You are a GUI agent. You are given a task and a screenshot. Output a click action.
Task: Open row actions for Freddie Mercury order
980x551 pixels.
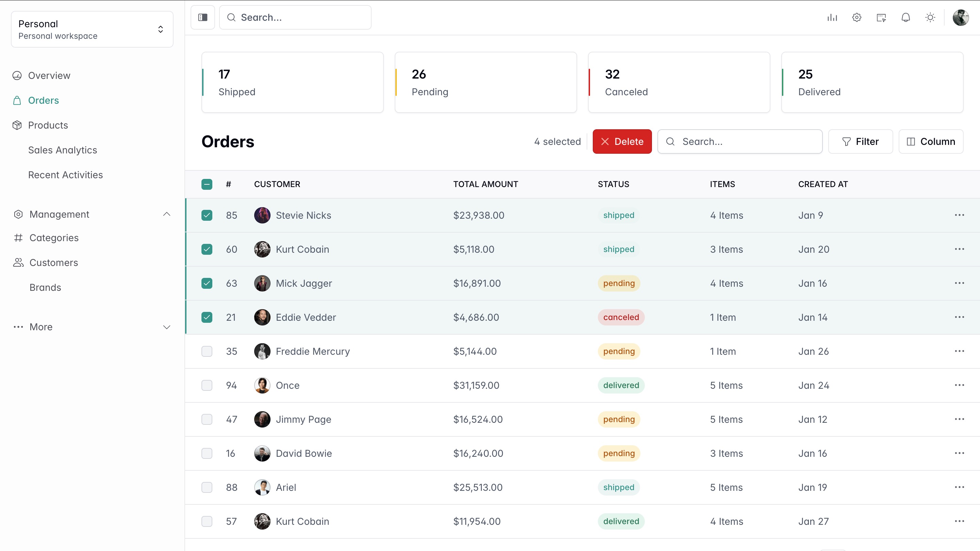(959, 351)
